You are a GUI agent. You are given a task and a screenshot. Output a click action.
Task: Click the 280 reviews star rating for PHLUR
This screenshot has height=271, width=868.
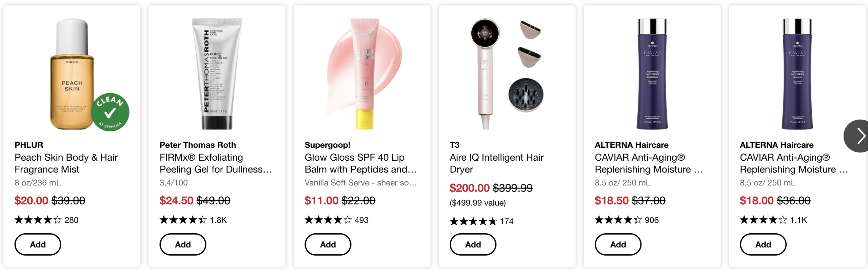[x=46, y=220]
